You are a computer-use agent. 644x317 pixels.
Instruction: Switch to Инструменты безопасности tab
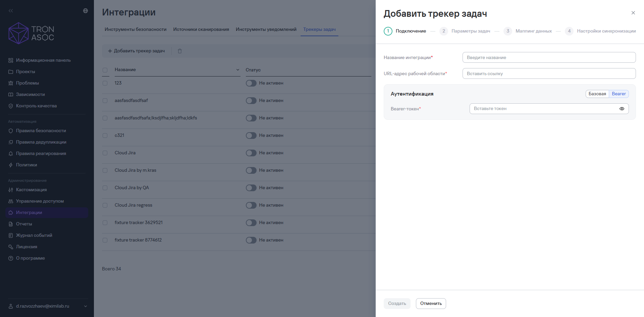pos(136,30)
